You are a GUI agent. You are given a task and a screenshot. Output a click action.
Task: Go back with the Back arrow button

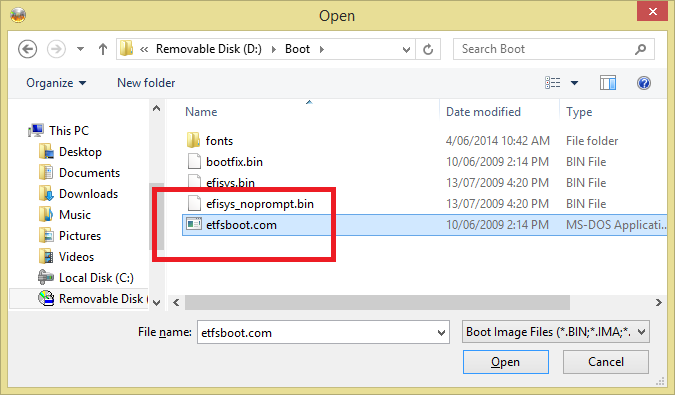coord(28,49)
